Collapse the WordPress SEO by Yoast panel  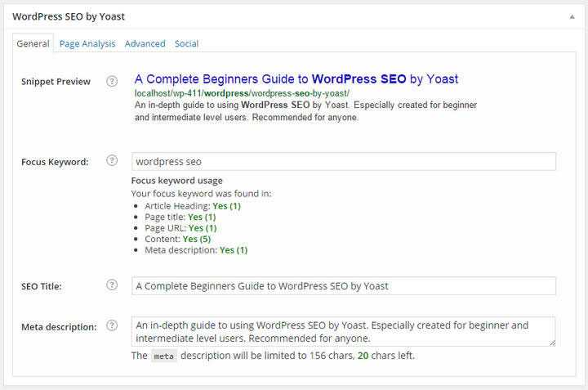[x=572, y=16]
